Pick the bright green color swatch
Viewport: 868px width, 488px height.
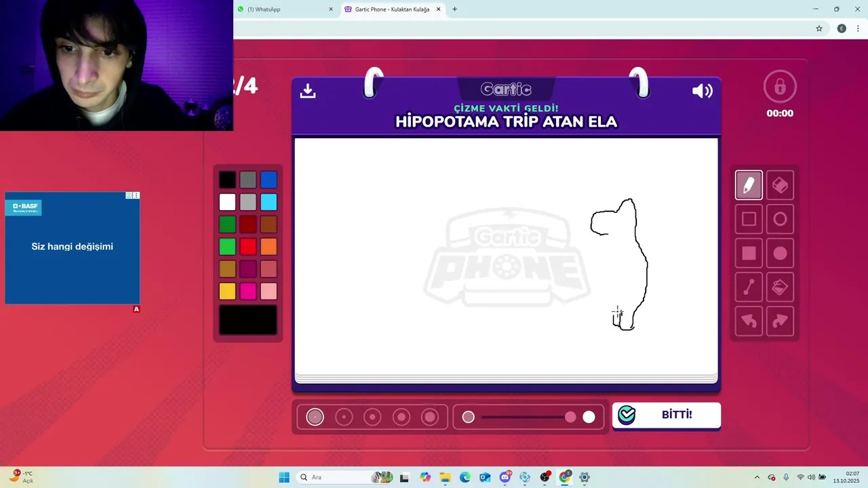[227, 247]
